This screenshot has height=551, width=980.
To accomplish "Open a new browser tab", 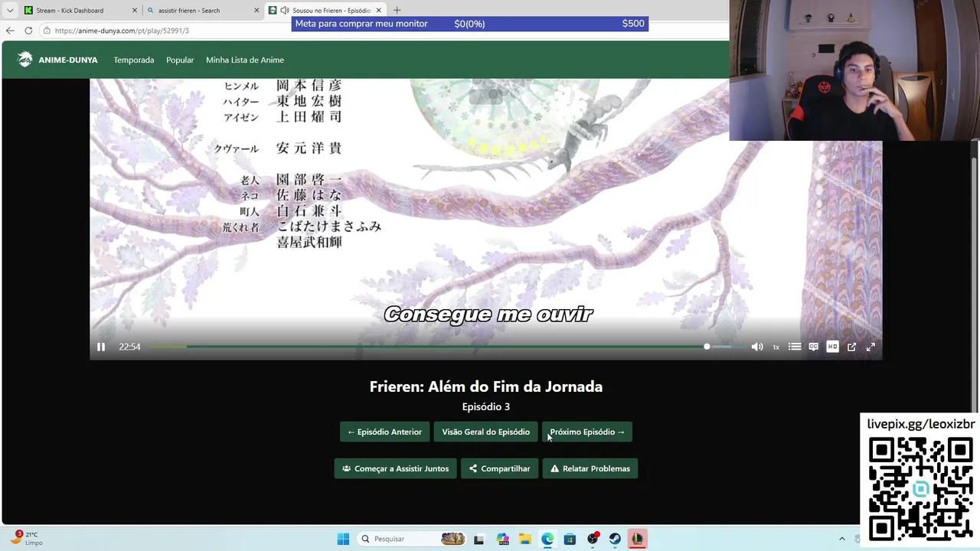I will [x=397, y=11].
